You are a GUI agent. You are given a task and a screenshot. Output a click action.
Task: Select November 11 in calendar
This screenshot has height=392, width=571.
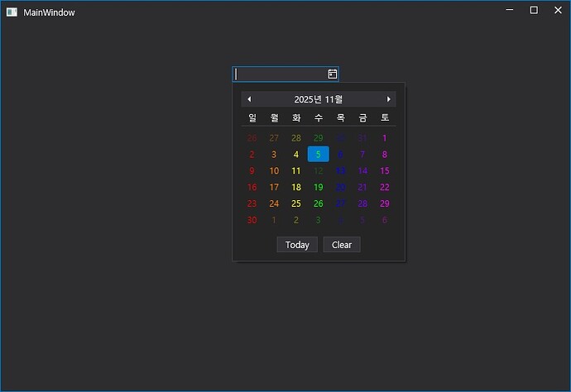click(296, 170)
